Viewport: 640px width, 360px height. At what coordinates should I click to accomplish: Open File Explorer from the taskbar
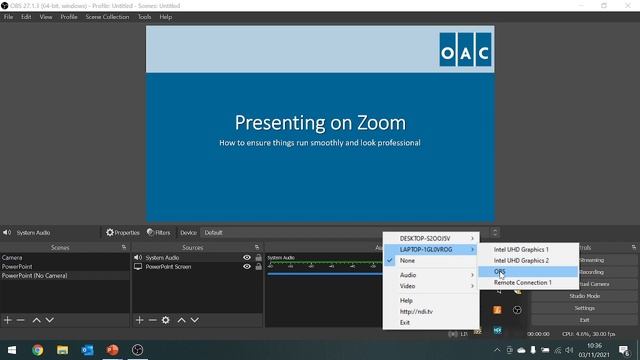pos(62,350)
